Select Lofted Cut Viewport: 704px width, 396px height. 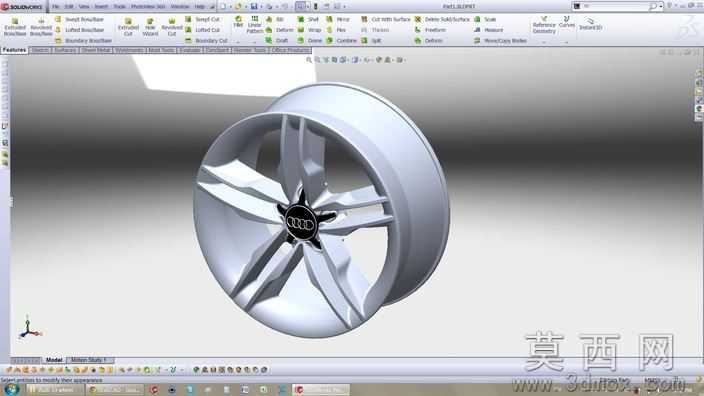click(x=202, y=30)
